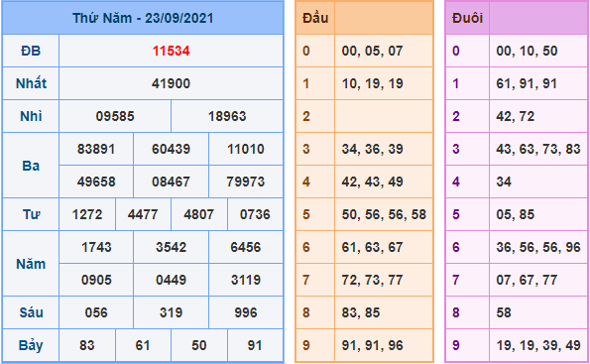The height and width of the screenshot is (364, 590).
Task: Select Đầu values '61, 63, 67'
Action: [x=373, y=247]
